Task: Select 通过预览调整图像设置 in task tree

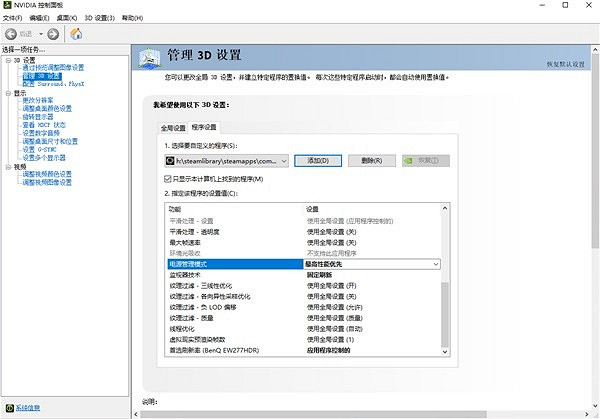Action: pyautogui.click(x=53, y=68)
